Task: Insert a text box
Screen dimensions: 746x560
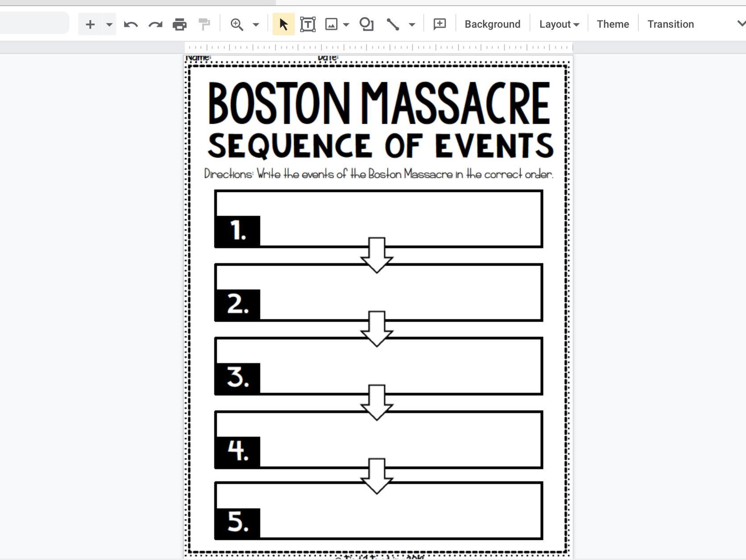Action: (x=308, y=24)
